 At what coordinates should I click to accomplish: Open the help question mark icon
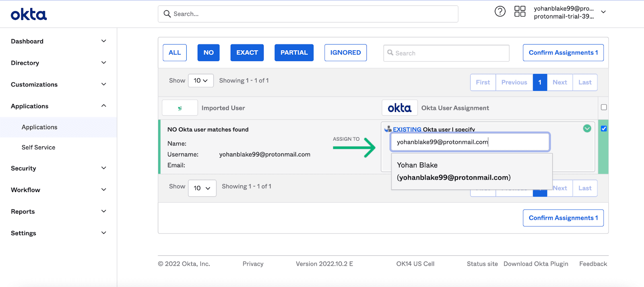tap(500, 11)
